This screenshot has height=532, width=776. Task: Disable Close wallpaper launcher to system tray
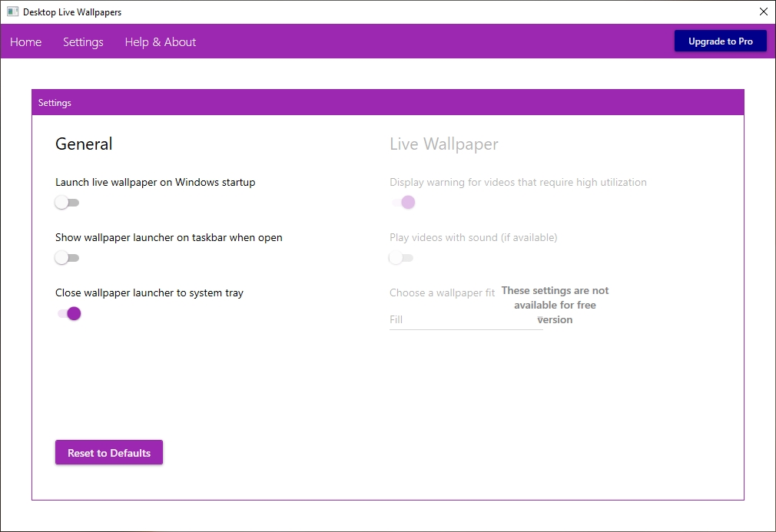[x=69, y=313]
